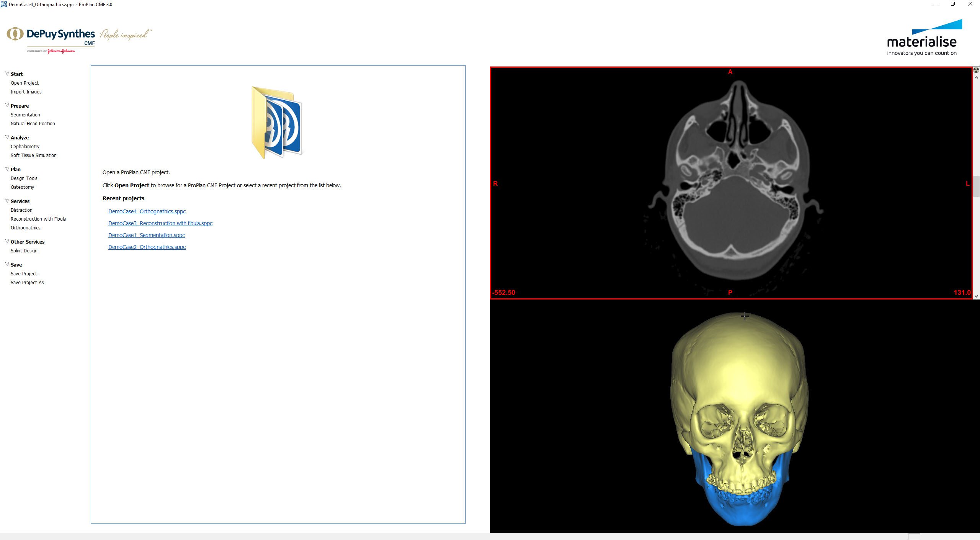Open DemoCase3_Reconstruction with fibula.sppc link
The height and width of the screenshot is (540, 980).
click(160, 223)
